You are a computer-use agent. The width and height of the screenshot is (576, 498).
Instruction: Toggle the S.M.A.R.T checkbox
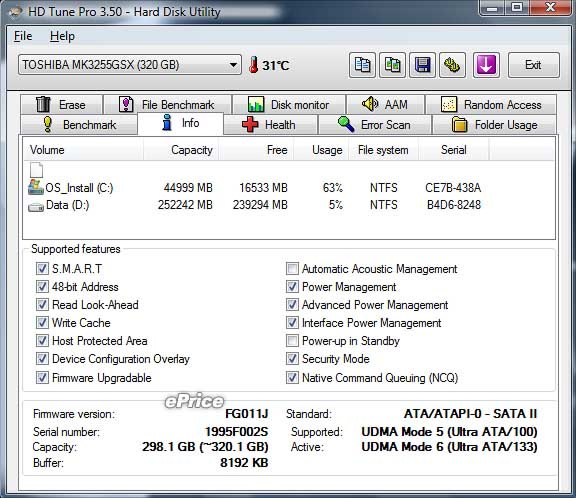pyautogui.click(x=42, y=268)
